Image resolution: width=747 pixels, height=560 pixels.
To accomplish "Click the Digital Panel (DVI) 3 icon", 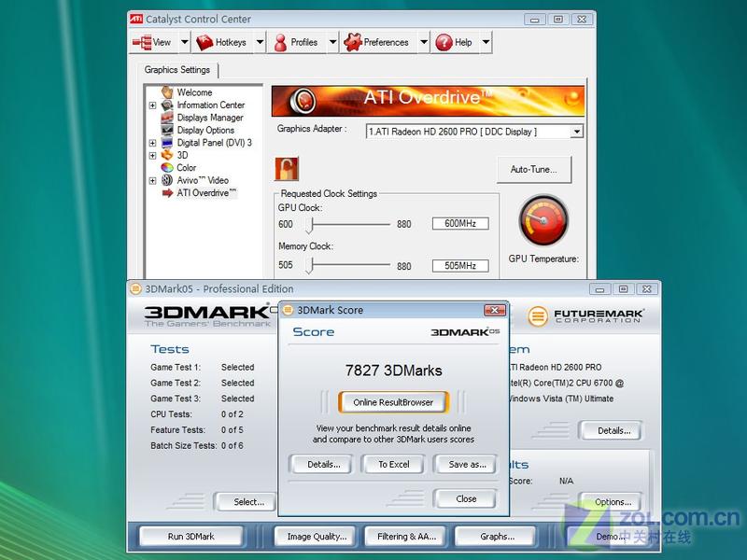I will tap(167, 143).
